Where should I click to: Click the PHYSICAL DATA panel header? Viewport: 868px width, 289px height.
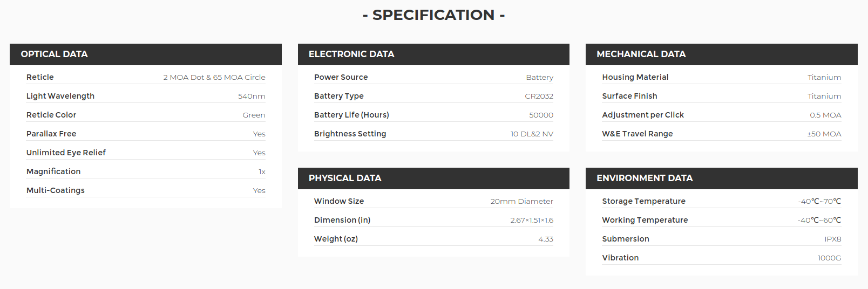pyautogui.click(x=345, y=178)
